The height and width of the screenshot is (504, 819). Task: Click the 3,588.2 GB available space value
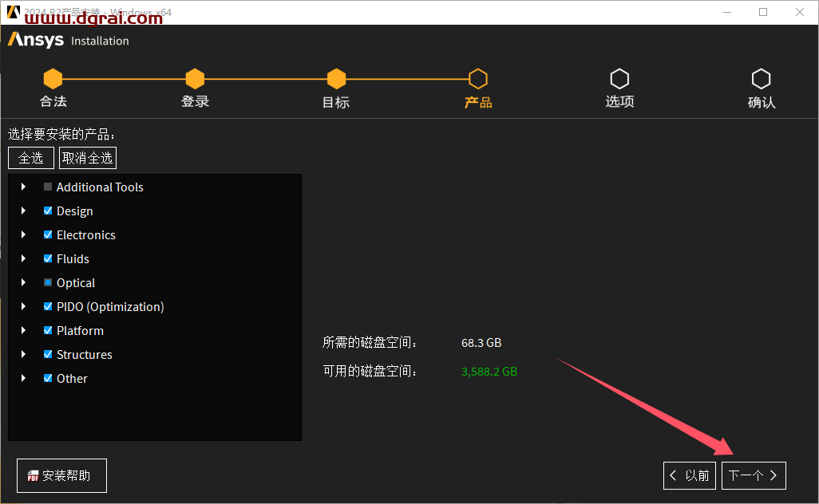[x=489, y=372]
